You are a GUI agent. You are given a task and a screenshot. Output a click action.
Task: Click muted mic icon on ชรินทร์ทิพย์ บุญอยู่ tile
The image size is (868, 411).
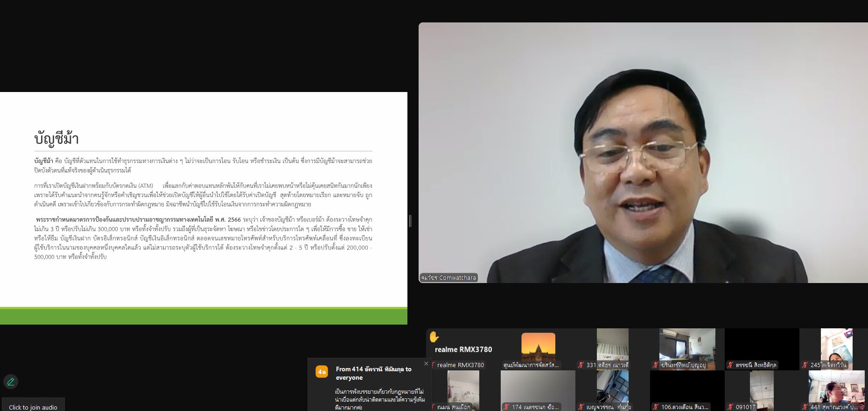coord(656,365)
